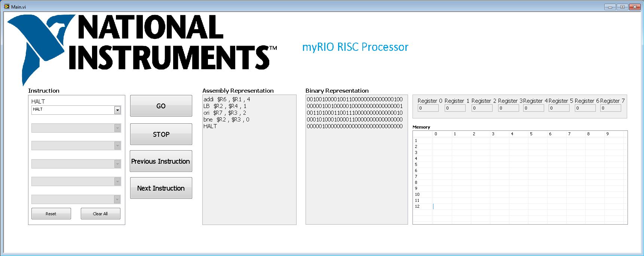Maximize the Main.vi window
Image resolution: width=644 pixels, height=256 pixels.
[622, 7]
